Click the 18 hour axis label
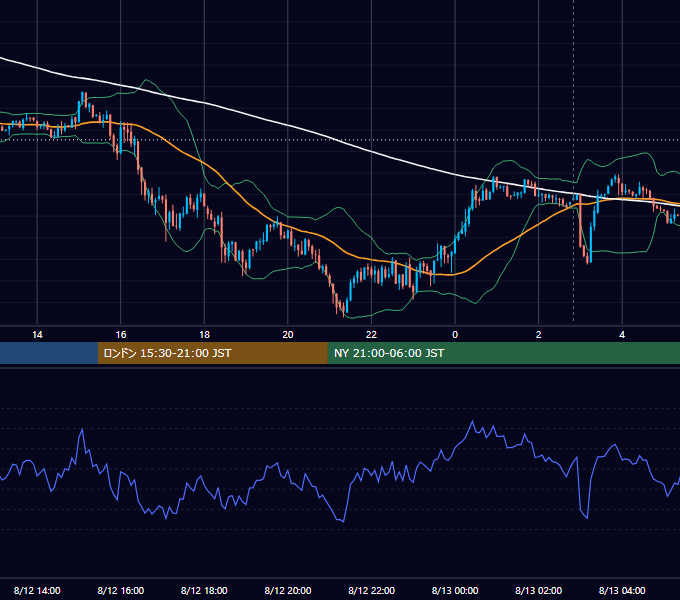This screenshot has height=600, width=680. tap(204, 335)
